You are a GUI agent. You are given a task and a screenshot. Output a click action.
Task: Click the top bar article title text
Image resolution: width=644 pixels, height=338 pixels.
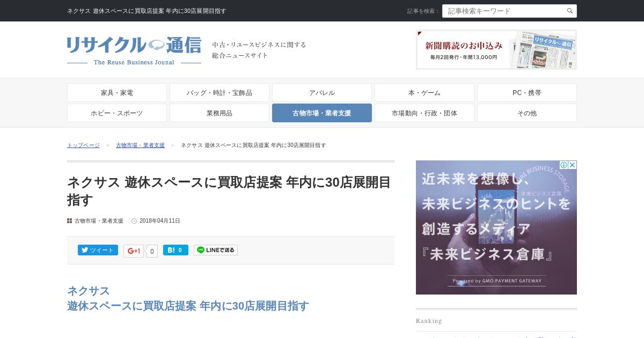point(147,11)
